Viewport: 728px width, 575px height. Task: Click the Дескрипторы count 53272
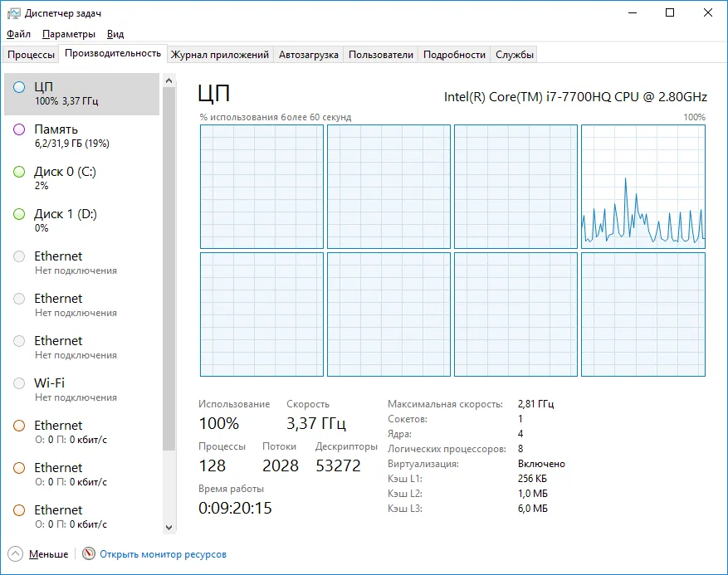(338, 465)
